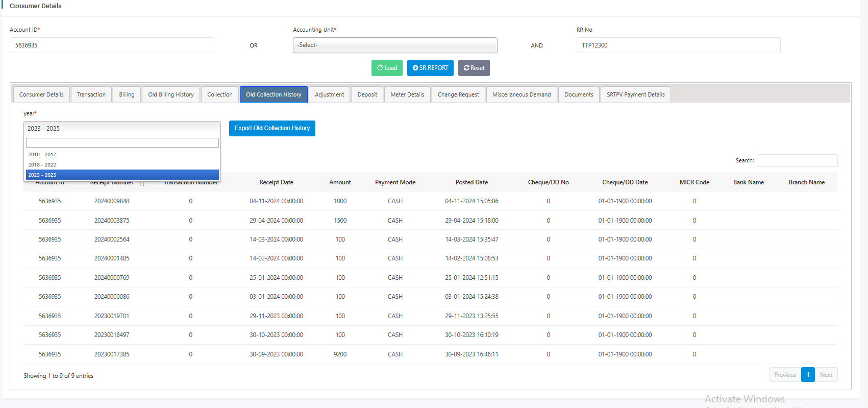Open the Transaction tab

pos(91,94)
